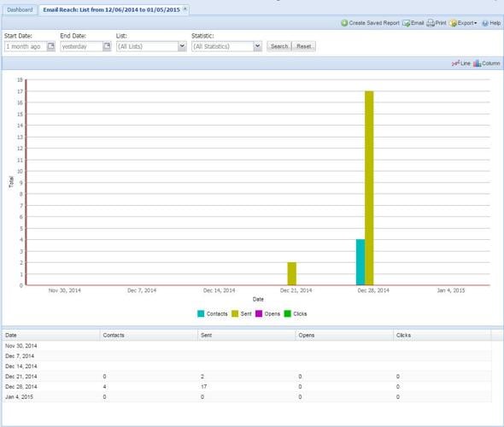This screenshot has width=504, height=427.
Task: Select the Dec 14, 2014 table row
Action: point(247,366)
